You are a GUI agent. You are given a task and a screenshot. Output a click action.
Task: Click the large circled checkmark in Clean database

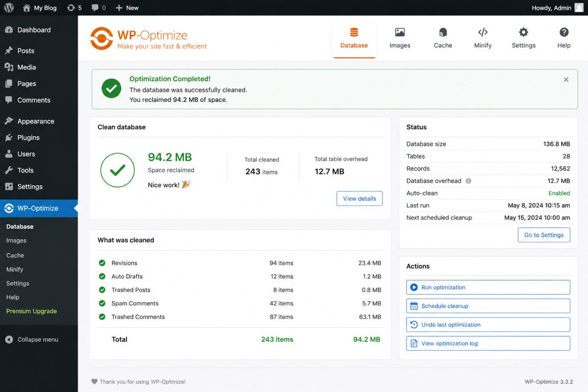coord(118,170)
